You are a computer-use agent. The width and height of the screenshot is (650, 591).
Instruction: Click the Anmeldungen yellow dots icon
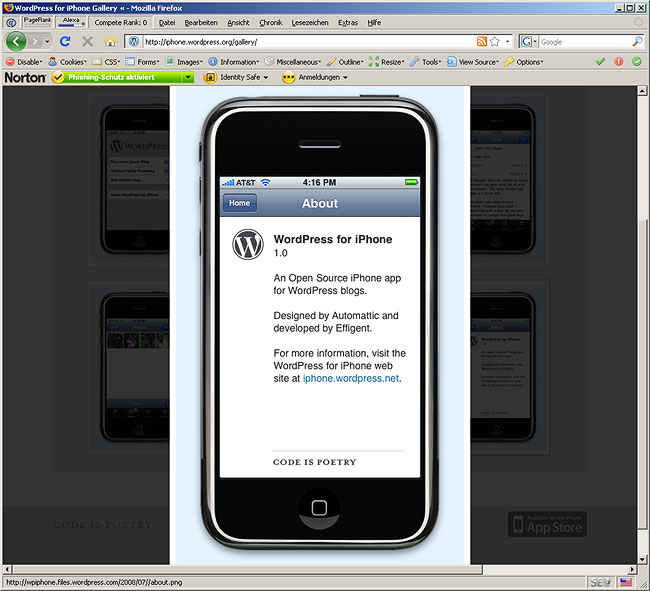tap(288, 77)
